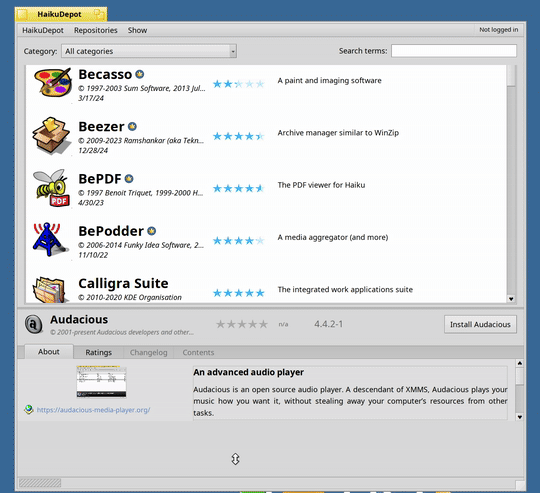The width and height of the screenshot is (540, 493).
Task: Click the Search terms input field
Action: click(454, 51)
